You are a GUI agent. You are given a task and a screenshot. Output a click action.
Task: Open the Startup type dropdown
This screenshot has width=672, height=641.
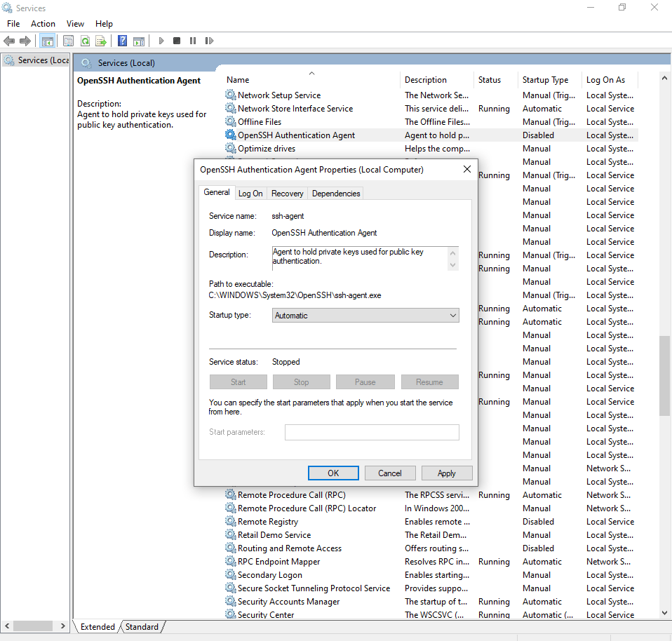point(365,316)
